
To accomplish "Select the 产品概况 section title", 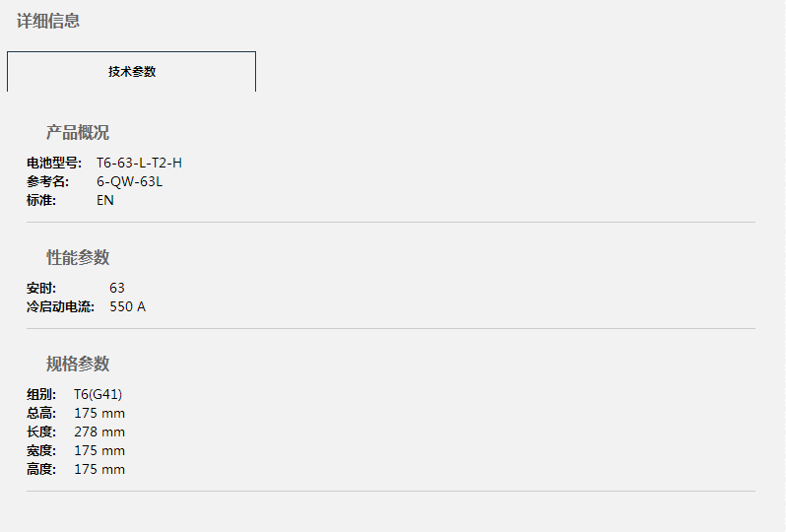I will (x=78, y=132).
